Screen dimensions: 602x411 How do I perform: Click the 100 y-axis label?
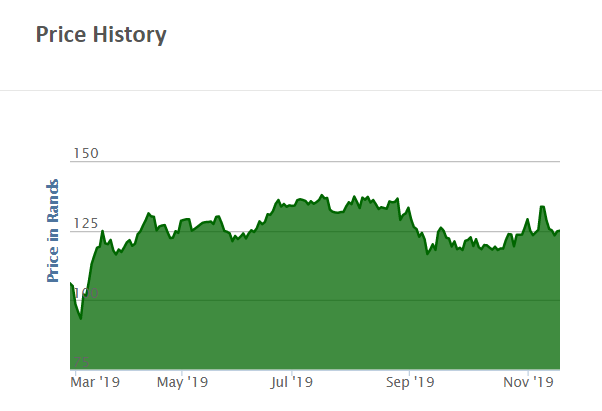(86, 293)
